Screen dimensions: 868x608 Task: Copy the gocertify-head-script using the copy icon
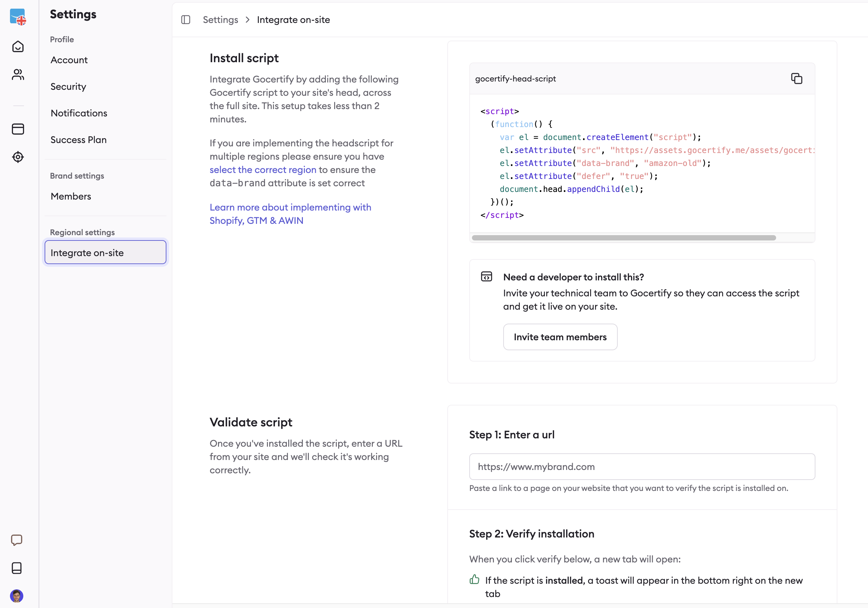[x=797, y=78]
